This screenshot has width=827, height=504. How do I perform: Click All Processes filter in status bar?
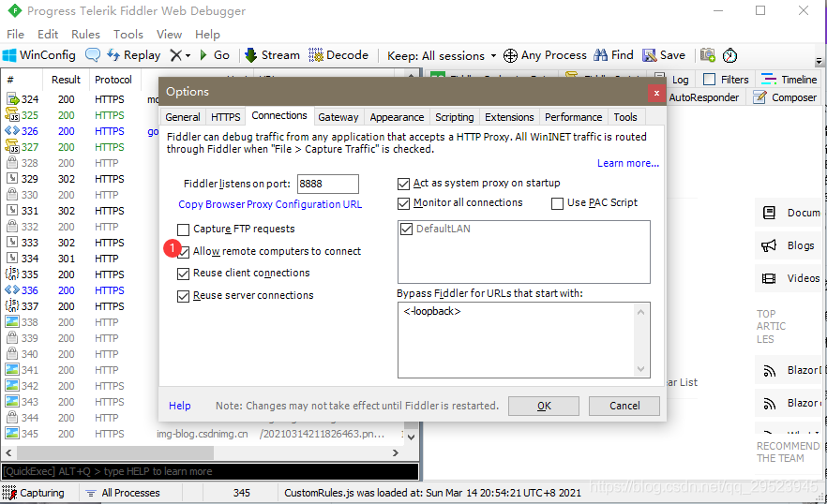click(x=123, y=493)
